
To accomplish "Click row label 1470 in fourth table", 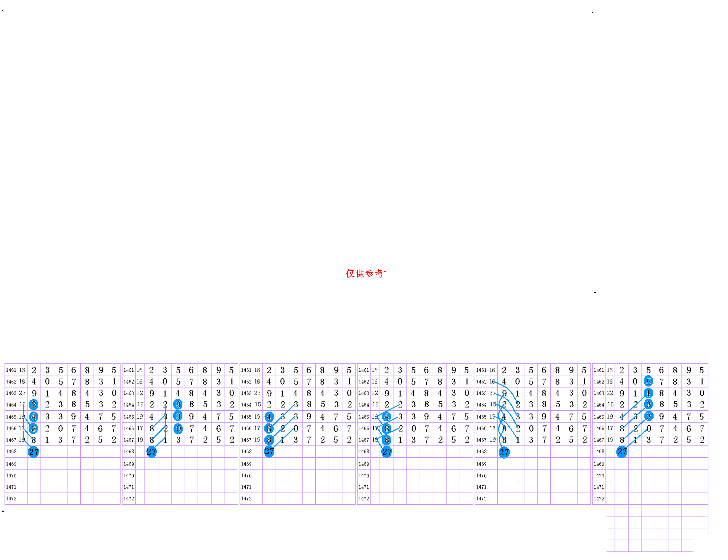I will pos(364,476).
